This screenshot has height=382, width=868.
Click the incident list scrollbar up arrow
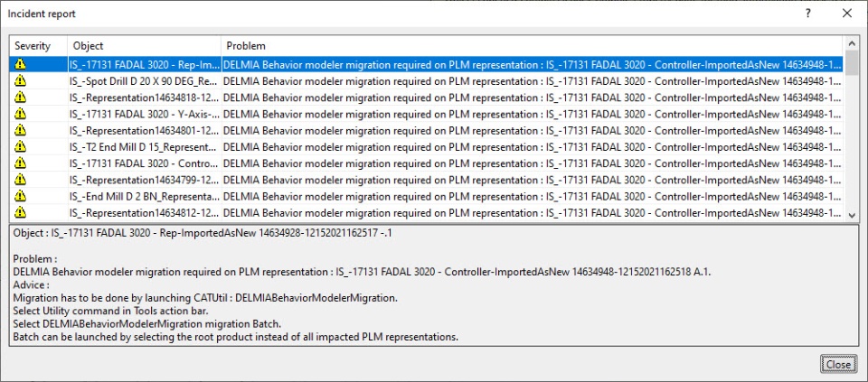(852, 42)
